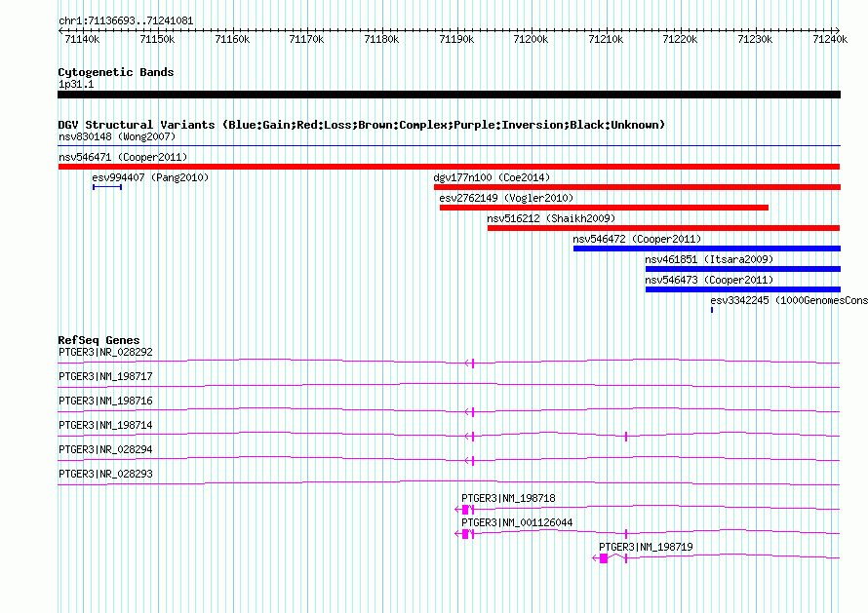868x613 pixels.
Task: Click the 71240k ruler tick label
Action: point(830,39)
